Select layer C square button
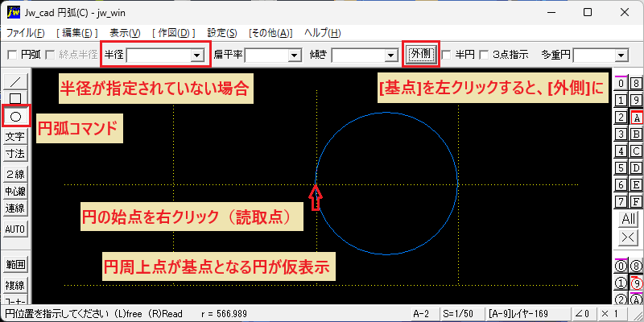 (636, 151)
